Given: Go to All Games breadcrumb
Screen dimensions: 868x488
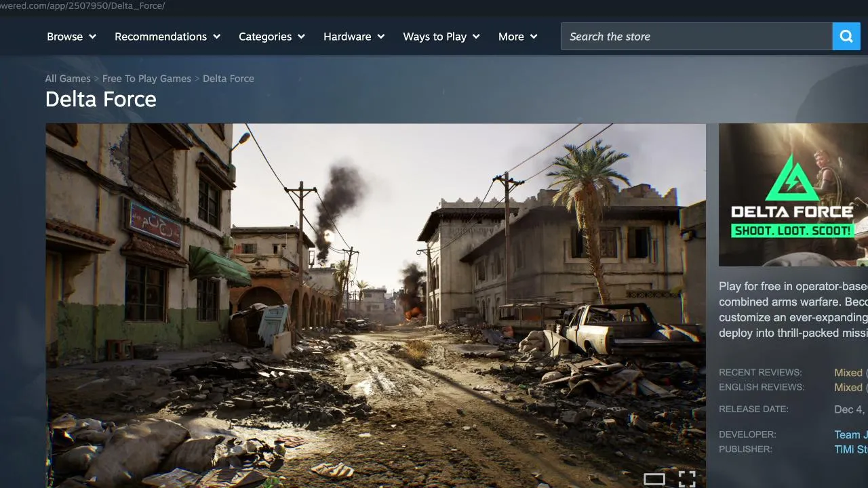Looking at the screenshot, I should (68, 79).
